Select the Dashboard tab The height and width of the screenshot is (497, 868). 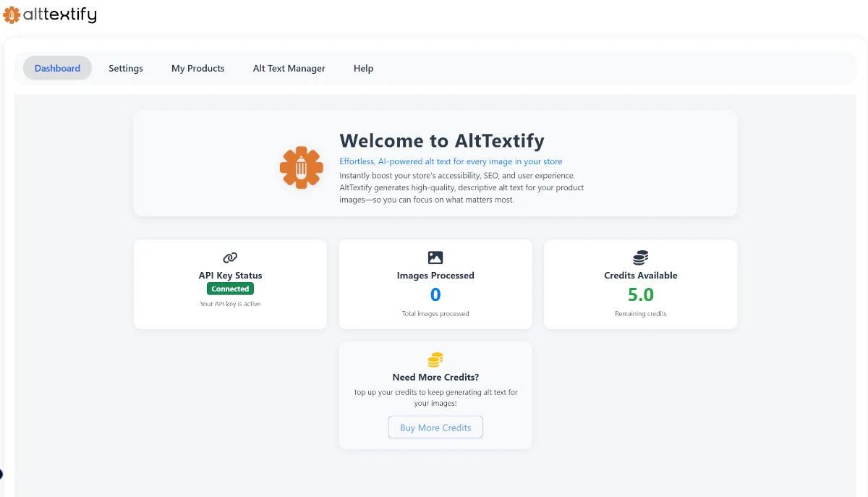(57, 68)
